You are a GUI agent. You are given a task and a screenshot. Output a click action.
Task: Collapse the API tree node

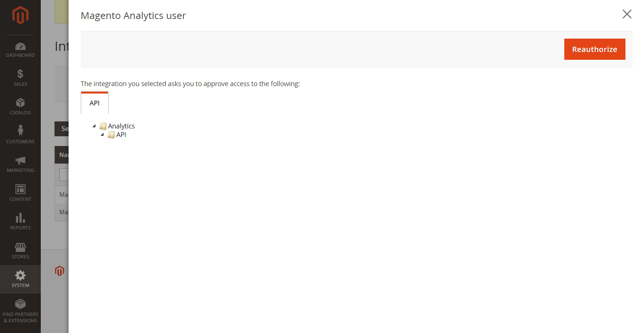point(102,135)
